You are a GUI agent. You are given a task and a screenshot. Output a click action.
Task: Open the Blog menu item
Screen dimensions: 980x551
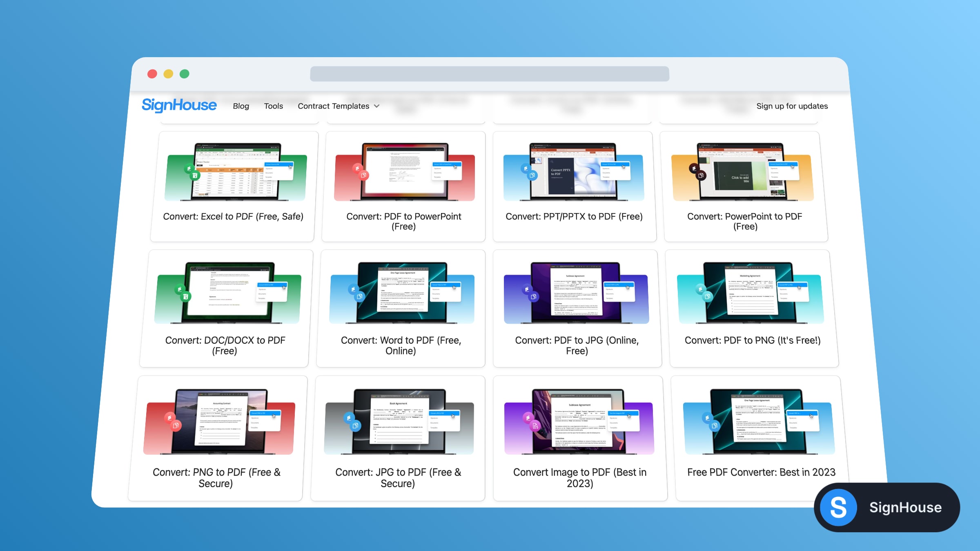241,106
